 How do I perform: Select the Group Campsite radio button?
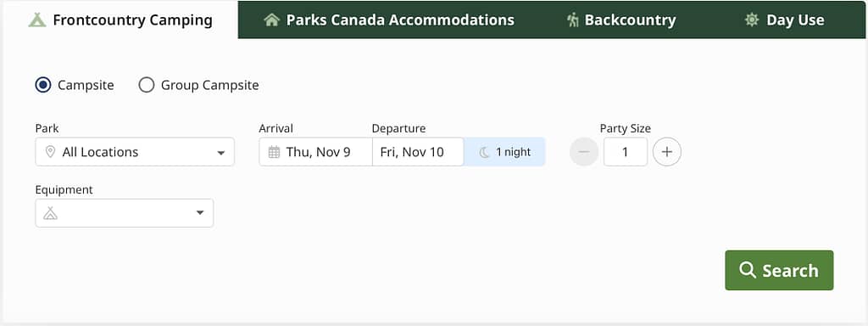(x=146, y=85)
